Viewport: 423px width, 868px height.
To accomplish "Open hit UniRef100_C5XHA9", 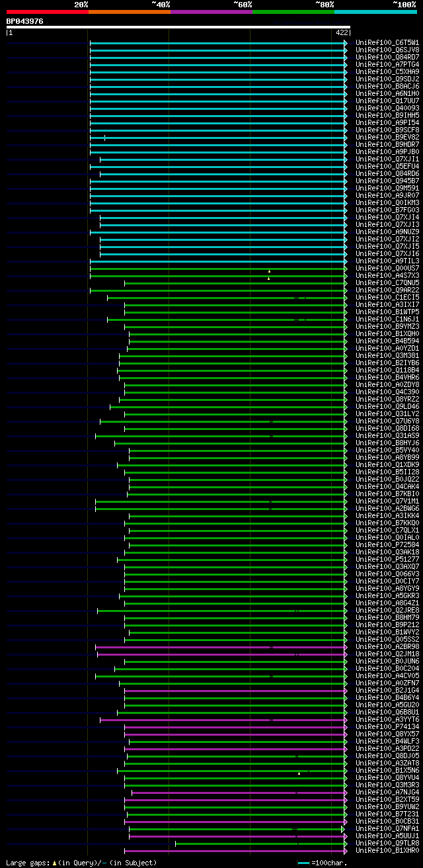I will 387,71.
